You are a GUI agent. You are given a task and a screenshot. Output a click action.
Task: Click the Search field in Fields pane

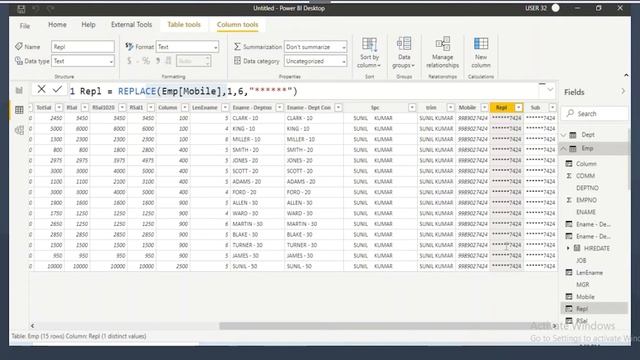tap(595, 113)
